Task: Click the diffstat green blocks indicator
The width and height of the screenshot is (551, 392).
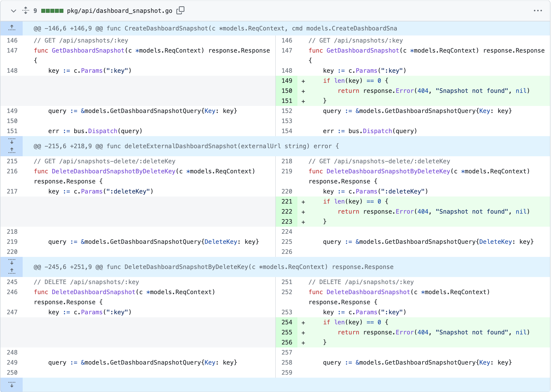Action: tap(52, 11)
